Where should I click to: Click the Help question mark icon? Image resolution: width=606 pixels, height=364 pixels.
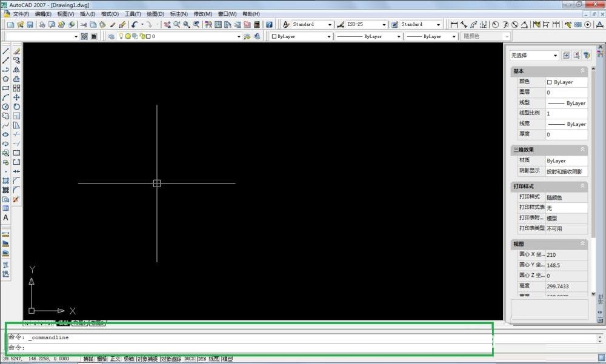(x=270, y=24)
